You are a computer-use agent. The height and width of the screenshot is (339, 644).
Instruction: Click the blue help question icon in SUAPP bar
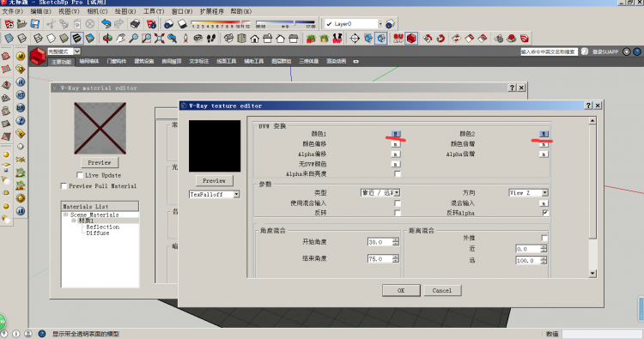point(637,51)
